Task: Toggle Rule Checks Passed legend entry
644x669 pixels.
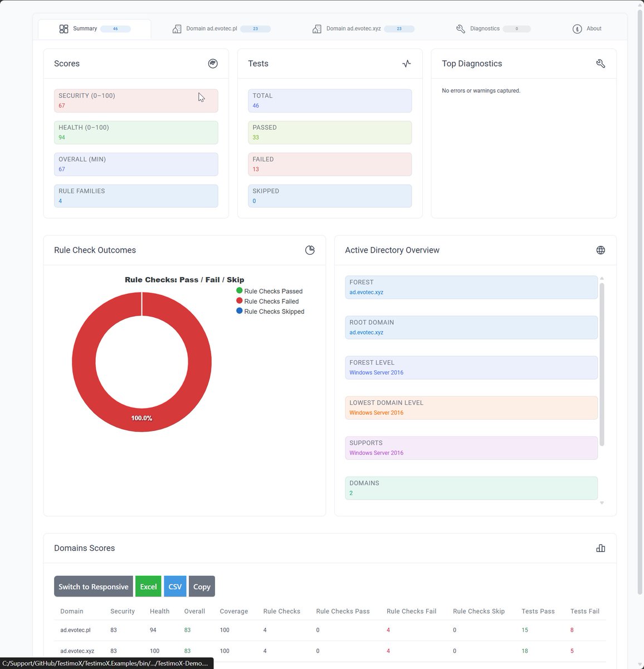Action: (x=270, y=291)
